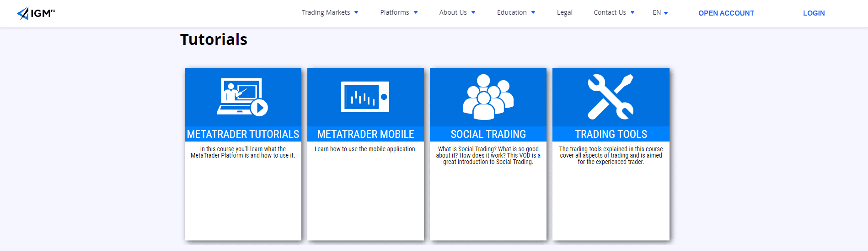The width and height of the screenshot is (868, 251).
Task: Expand the Education dropdown arrow
Action: [x=533, y=13]
